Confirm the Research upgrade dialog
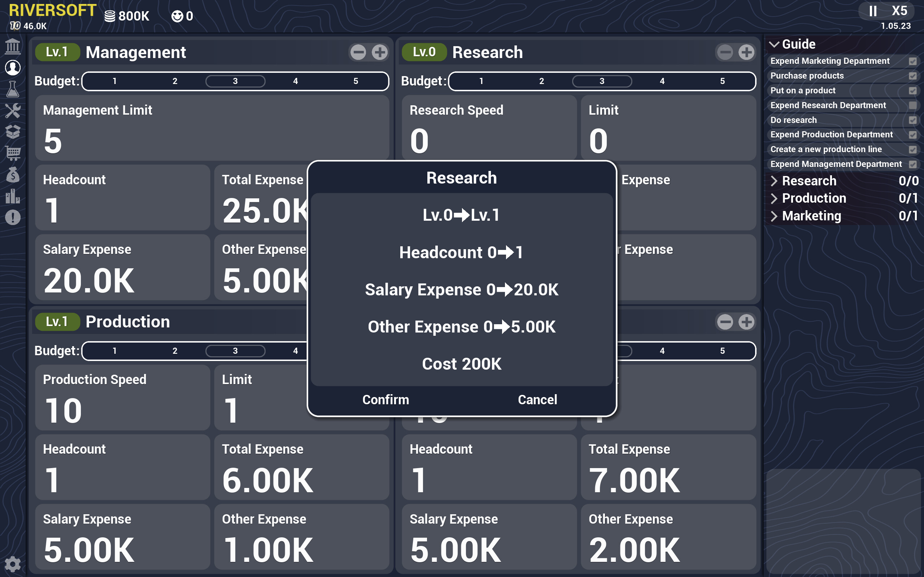Viewport: 924px width, 577px height. [385, 399]
